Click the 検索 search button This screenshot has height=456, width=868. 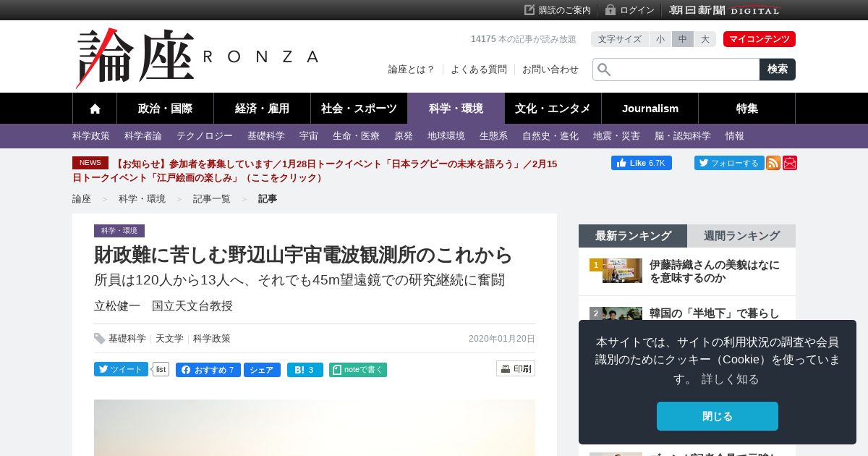[778, 69]
